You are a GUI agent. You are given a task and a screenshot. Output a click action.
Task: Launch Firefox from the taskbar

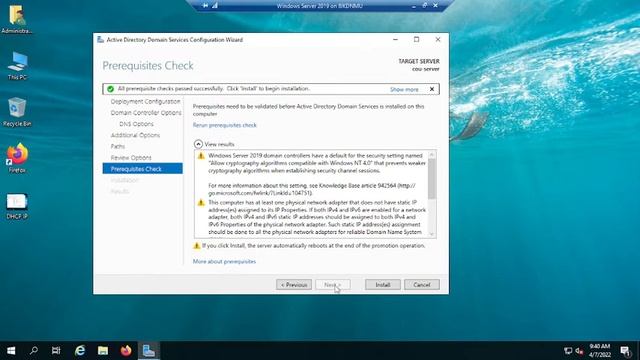point(126,351)
